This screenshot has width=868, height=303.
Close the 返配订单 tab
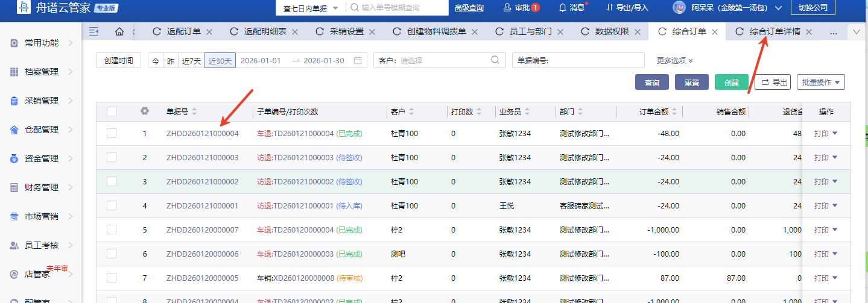209,32
